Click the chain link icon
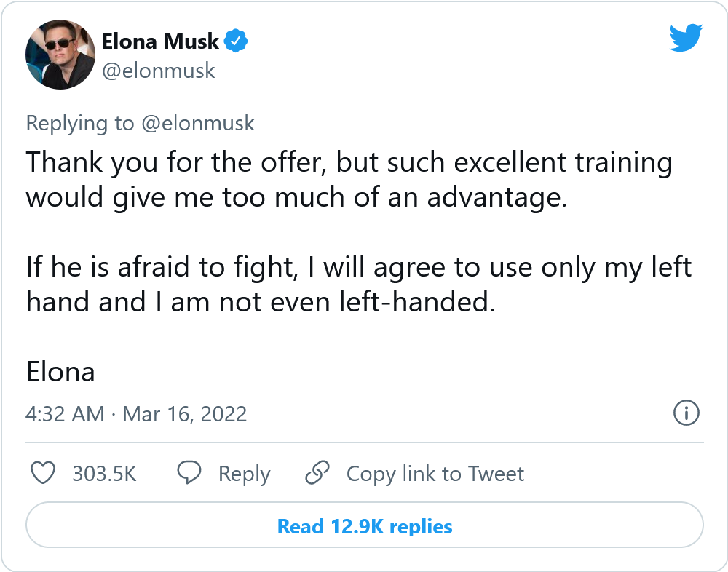 [x=317, y=474]
